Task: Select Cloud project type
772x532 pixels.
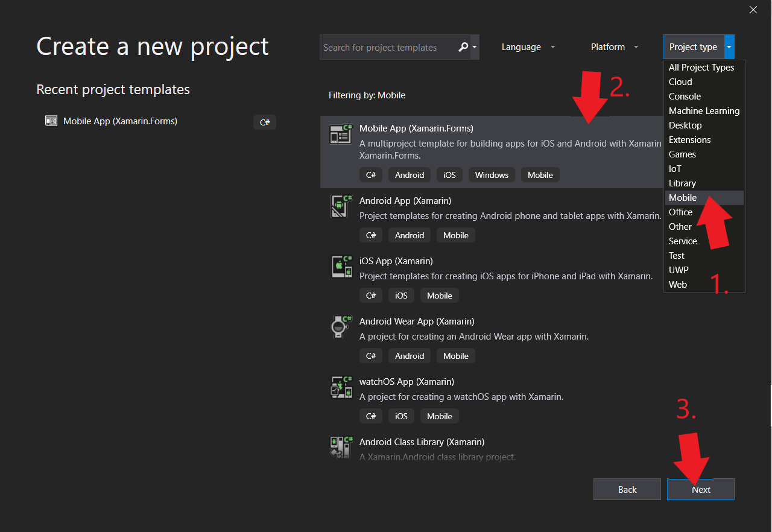Action: pyautogui.click(x=704, y=82)
